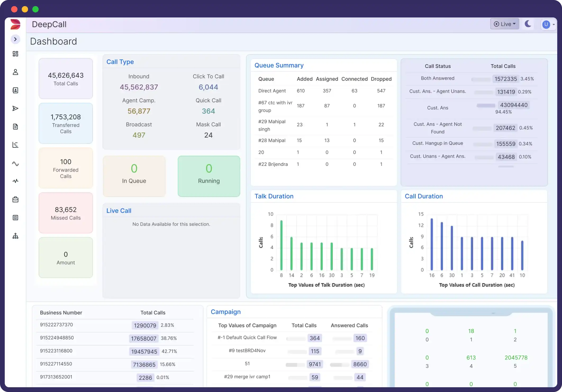Screen dimensions: 562x392
Task: Click the paper plane send icon
Action: coord(15,108)
